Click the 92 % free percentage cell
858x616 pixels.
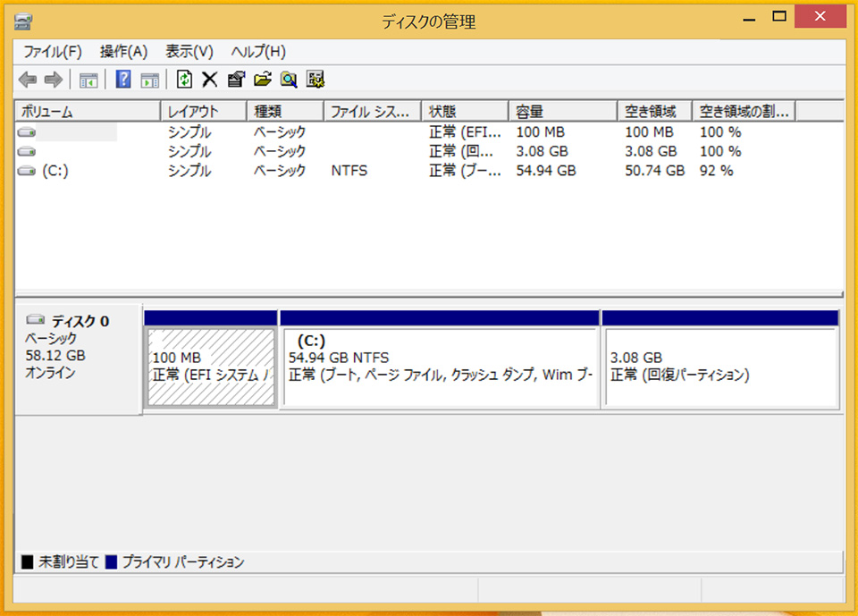point(716,171)
